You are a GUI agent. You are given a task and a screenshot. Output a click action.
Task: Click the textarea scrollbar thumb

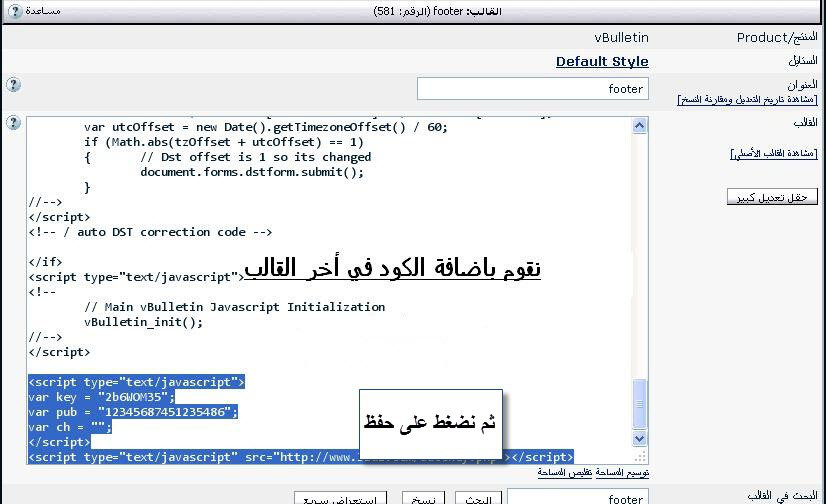(x=640, y=404)
